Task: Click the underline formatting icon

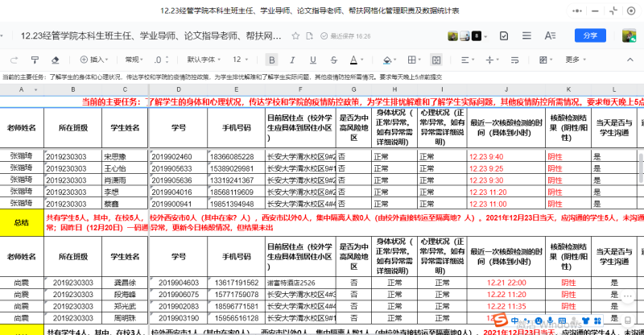Action: point(312,60)
